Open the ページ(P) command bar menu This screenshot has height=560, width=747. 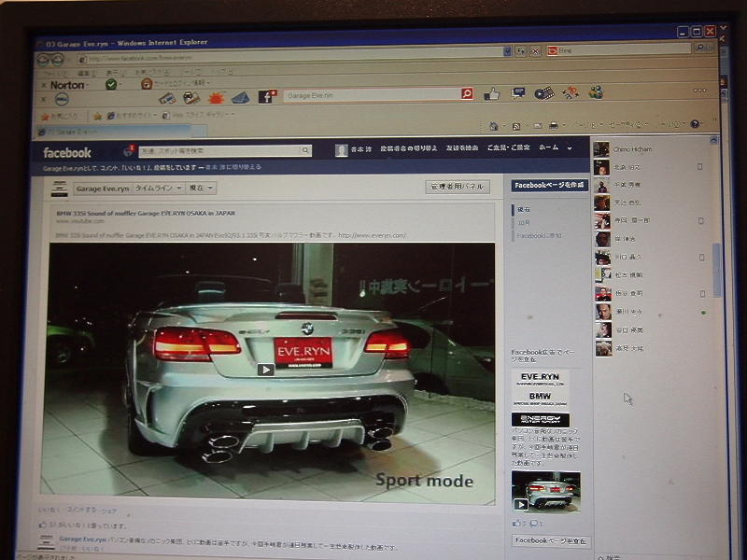[x=585, y=125]
